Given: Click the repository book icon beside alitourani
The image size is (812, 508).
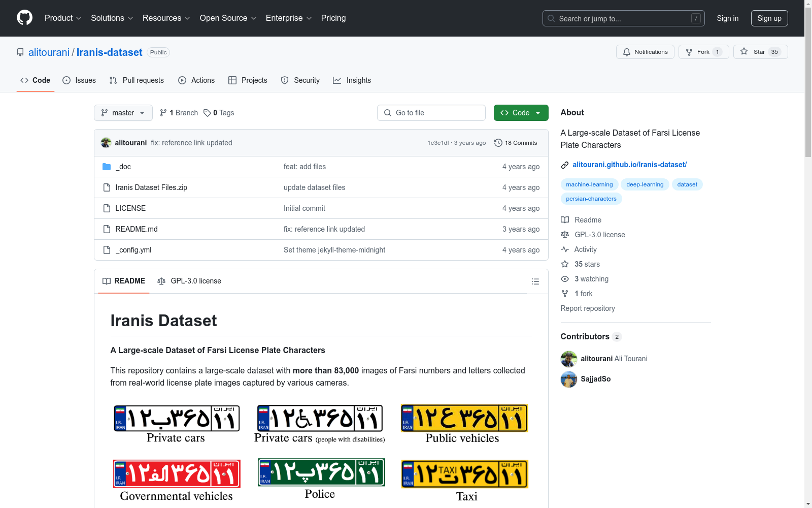Looking at the screenshot, I should click(20, 52).
